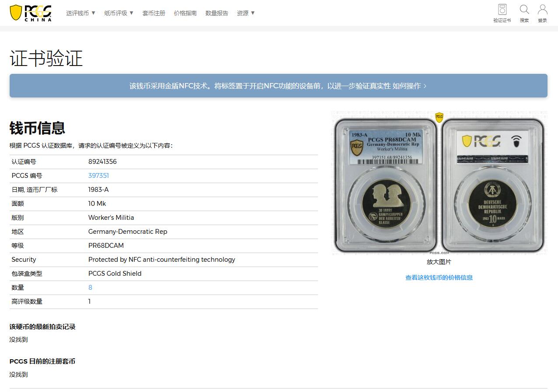
Task: Click the coin reverse slab image
Action: click(x=492, y=186)
